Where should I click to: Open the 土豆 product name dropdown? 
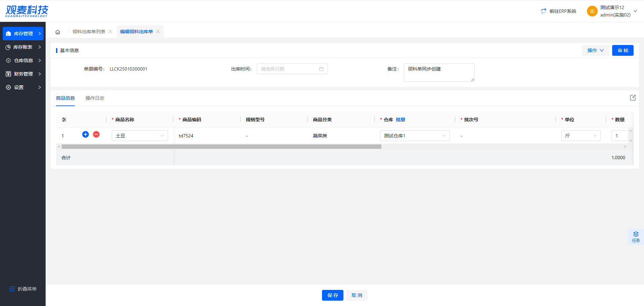[x=140, y=136]
